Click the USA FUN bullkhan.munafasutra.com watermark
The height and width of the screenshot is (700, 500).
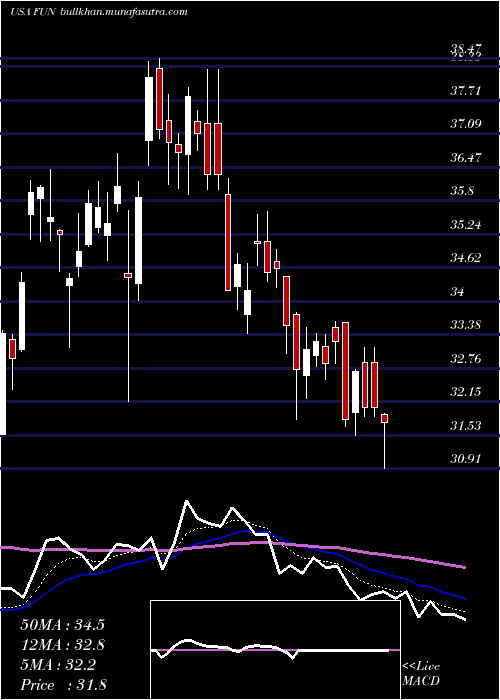coord(99,12)
